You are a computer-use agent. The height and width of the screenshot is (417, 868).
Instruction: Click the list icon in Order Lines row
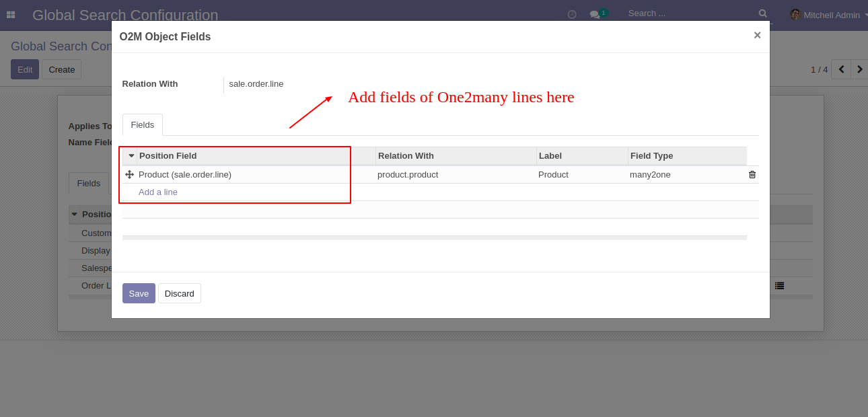coord(779,285)
